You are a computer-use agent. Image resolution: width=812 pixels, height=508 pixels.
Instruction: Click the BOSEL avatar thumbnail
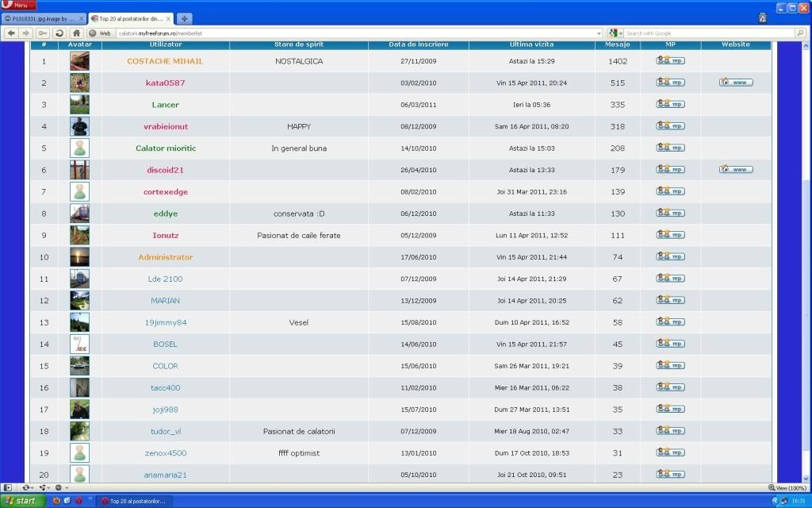(80, 344)
